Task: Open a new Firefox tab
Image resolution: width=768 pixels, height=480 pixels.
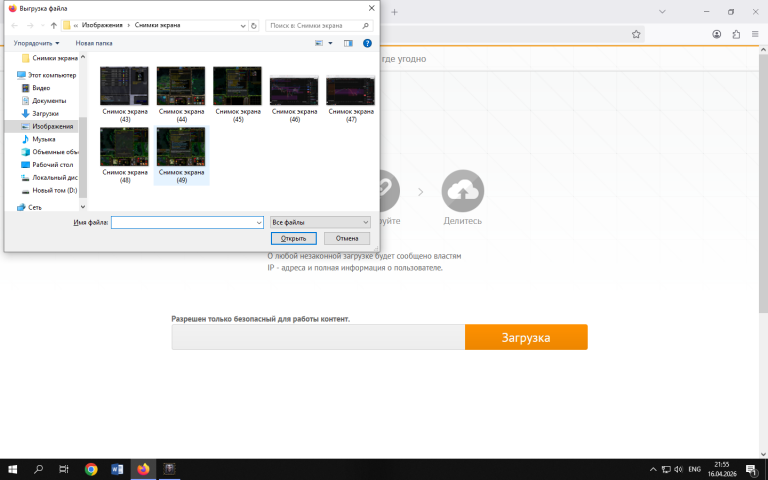Action: tap(394, 12)
